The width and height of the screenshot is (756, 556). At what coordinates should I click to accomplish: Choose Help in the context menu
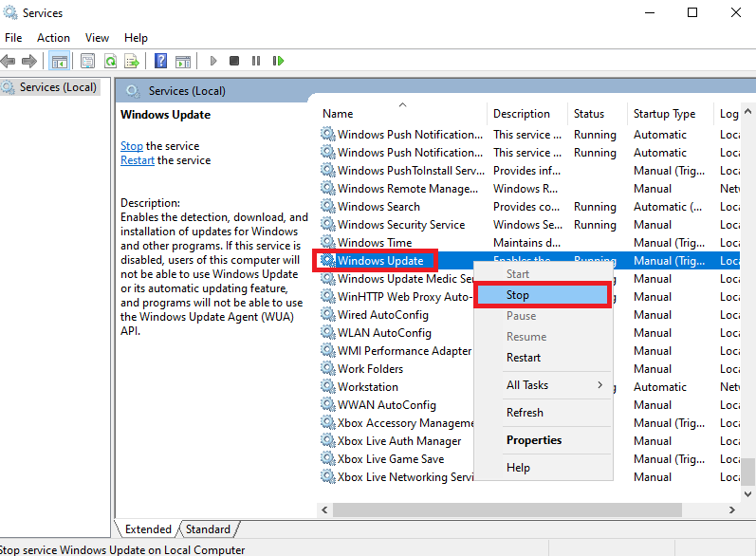(x=543, y=468)
